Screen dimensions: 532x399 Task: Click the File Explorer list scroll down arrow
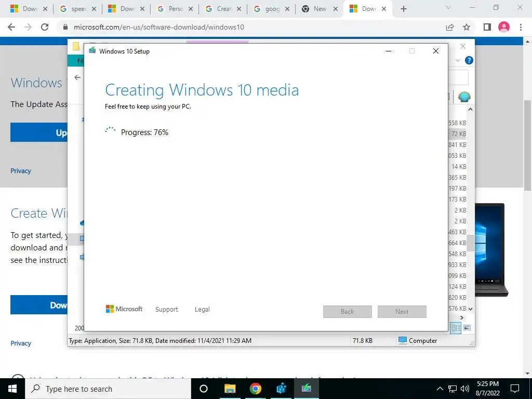click(x=470, y=309)
